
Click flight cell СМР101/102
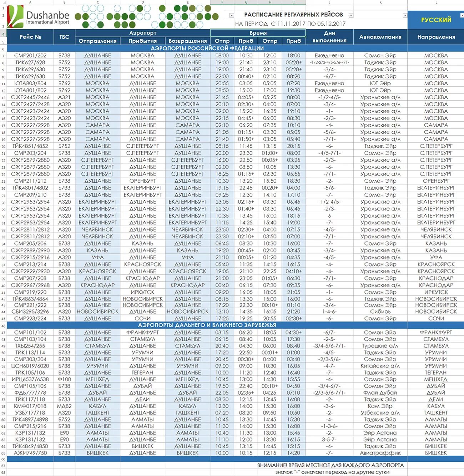coord(30,333)
